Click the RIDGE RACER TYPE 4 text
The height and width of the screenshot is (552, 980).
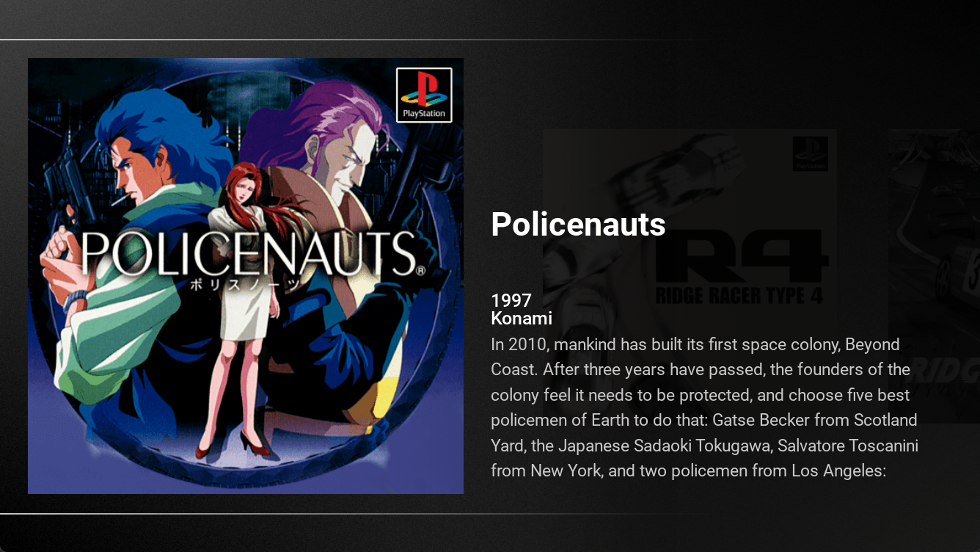point(738,297)
